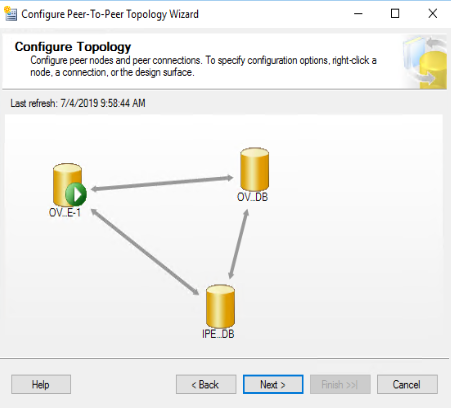This screenshot has height=408, width=451.
Task: Go to the previous page with Back
Action: click(206, 385)
